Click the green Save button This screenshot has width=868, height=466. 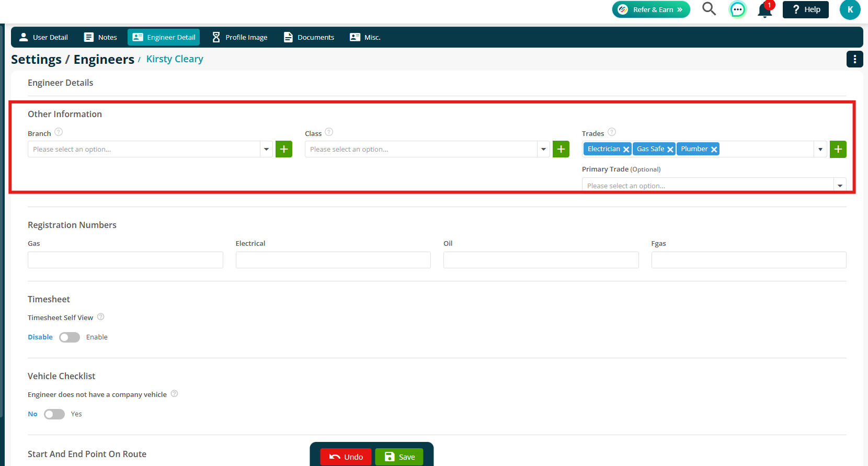coord(399,457)
